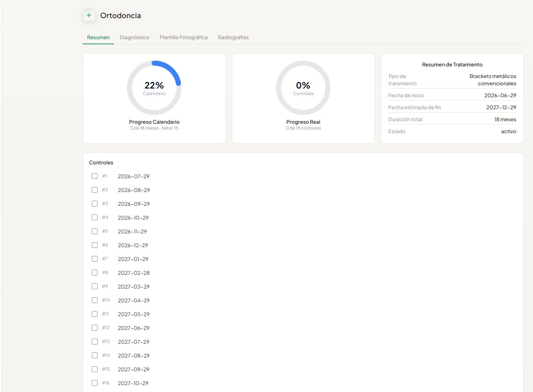533x392 pixels.
Task: Click the text "3 de 18 meses · faltan 15"
Action: click(154, 128)
